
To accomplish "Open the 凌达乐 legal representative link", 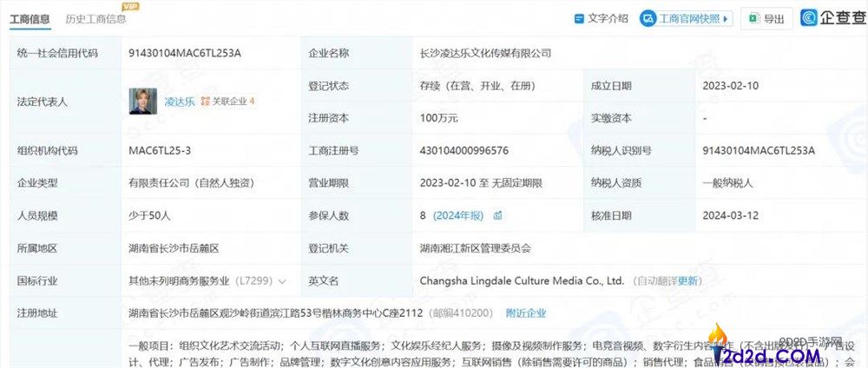I will [180, 102].
